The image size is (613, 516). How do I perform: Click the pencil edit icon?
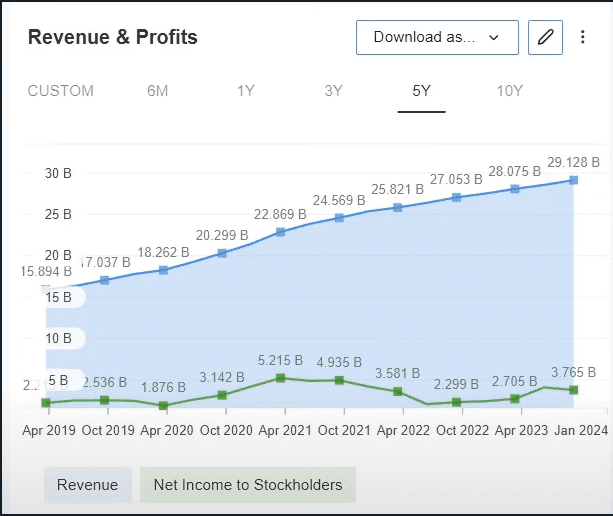545,38
